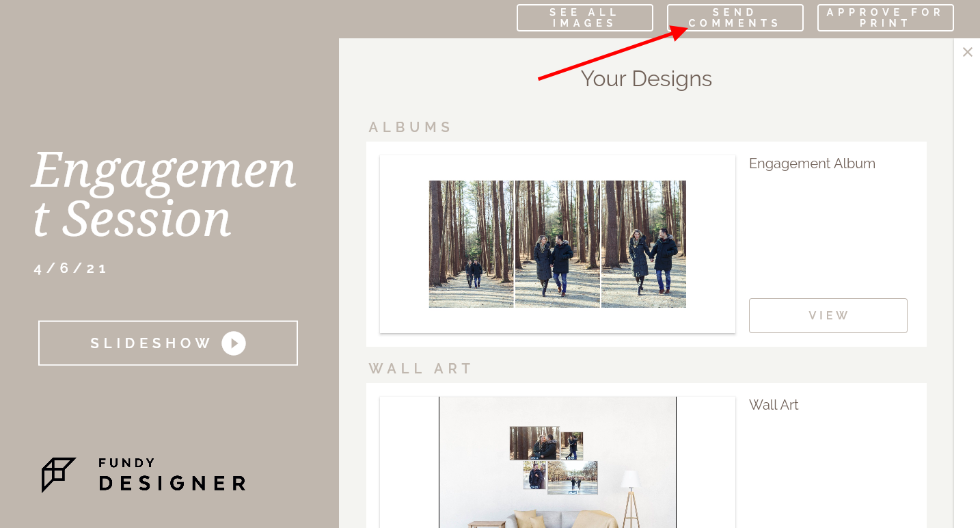Open the See All Images view

pos(585,18)
